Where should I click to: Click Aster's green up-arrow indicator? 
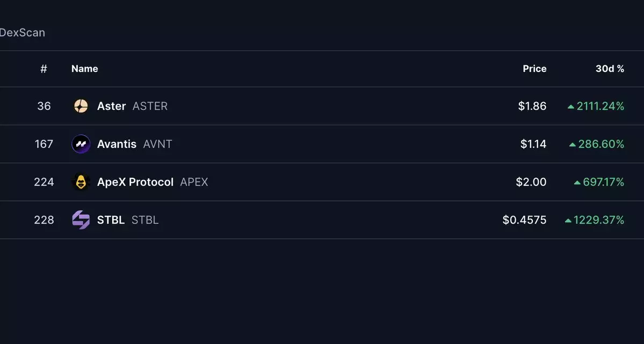(x=571, y=106)
